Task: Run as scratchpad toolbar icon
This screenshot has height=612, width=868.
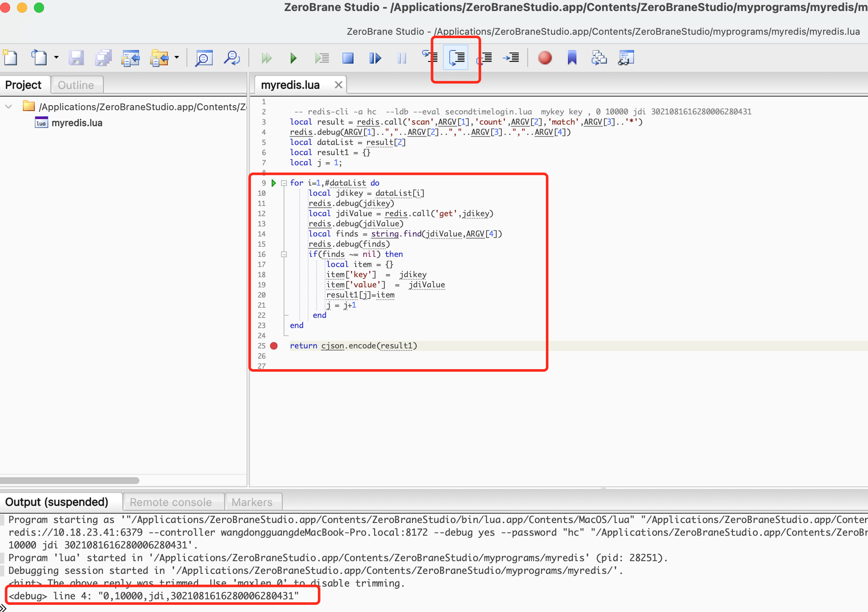Action: point(322,58)
